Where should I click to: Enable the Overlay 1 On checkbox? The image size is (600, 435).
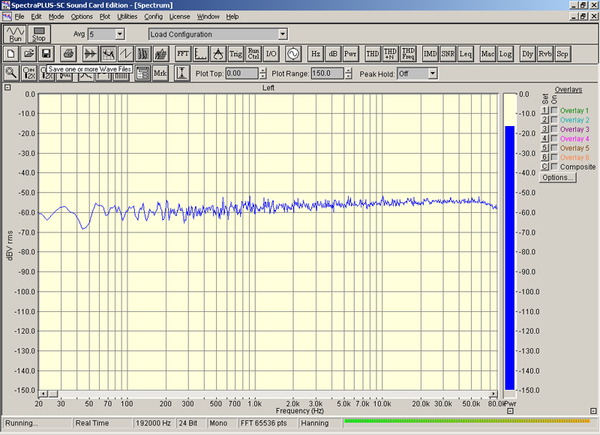554,110
